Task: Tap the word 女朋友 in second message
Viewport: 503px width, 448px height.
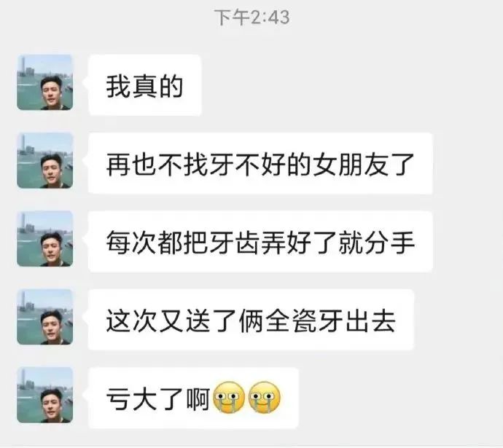Action: (351, 165)
